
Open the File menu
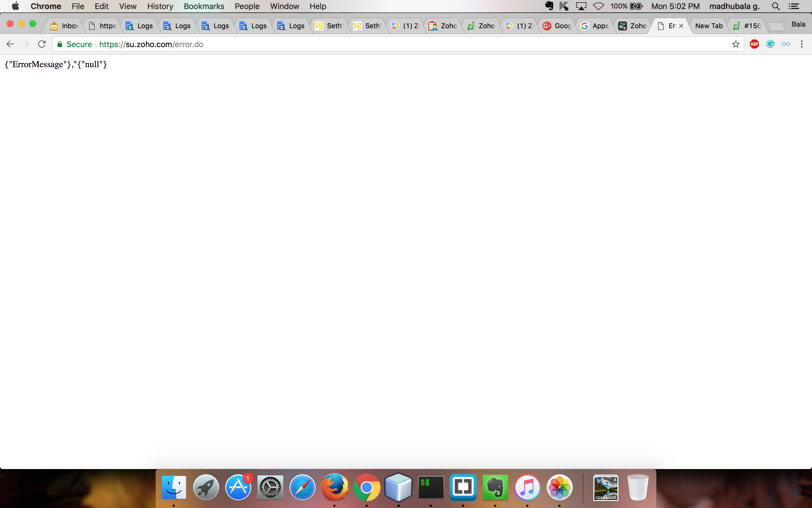(78, 6)
